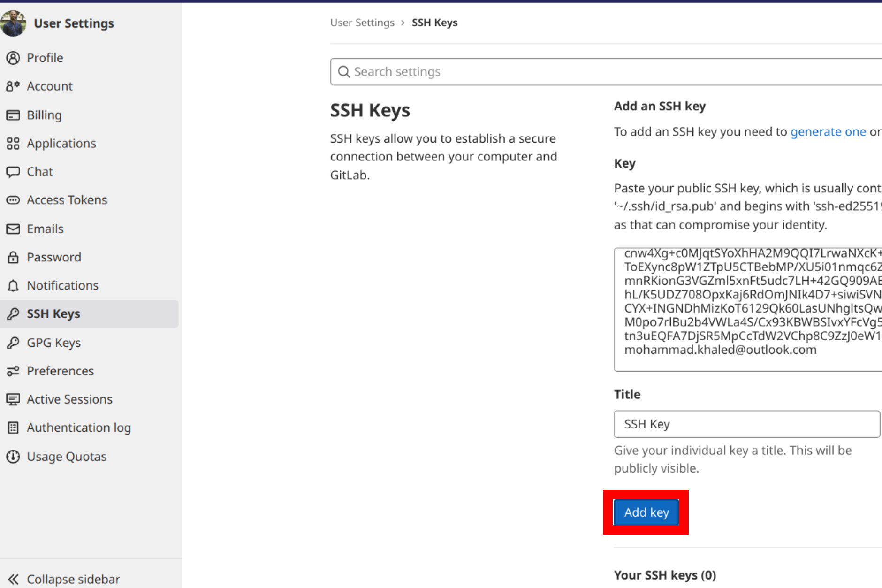Open Billing via its card icon
This screenshot has width=882, height=588.
click(x=13, y=115)
